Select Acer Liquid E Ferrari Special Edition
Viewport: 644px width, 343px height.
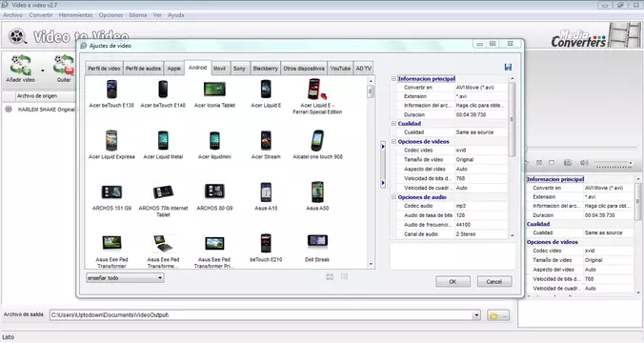317,96
